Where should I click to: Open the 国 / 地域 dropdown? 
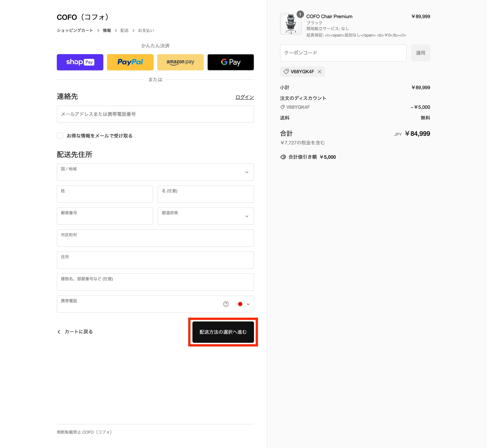(155, 172)
